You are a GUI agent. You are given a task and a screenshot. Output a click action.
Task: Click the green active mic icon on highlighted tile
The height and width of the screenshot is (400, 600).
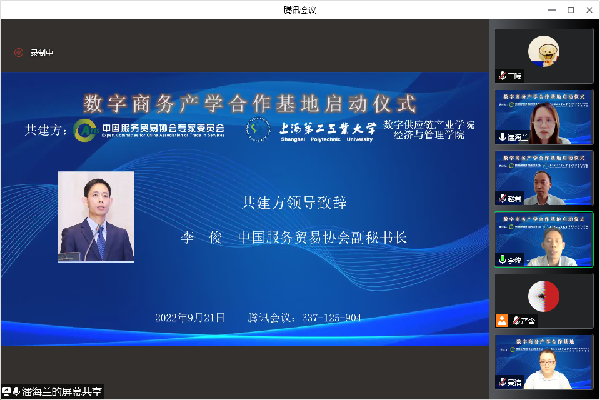click(502, 258)
